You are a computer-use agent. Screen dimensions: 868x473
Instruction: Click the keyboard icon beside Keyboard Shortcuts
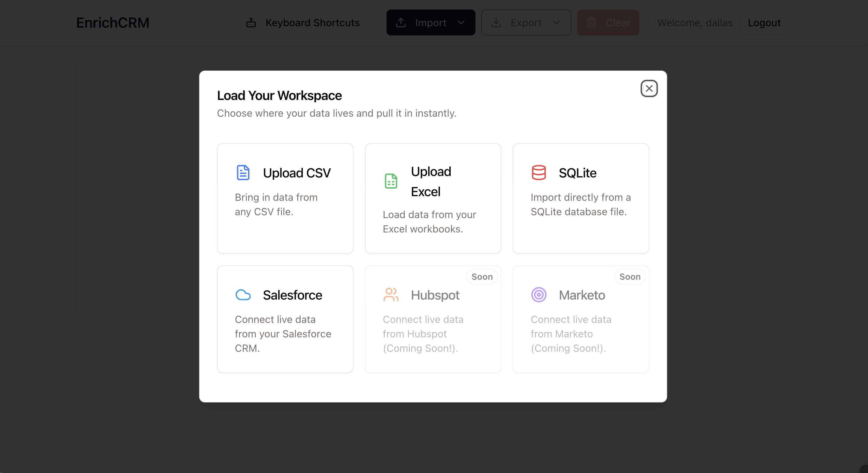251,22
